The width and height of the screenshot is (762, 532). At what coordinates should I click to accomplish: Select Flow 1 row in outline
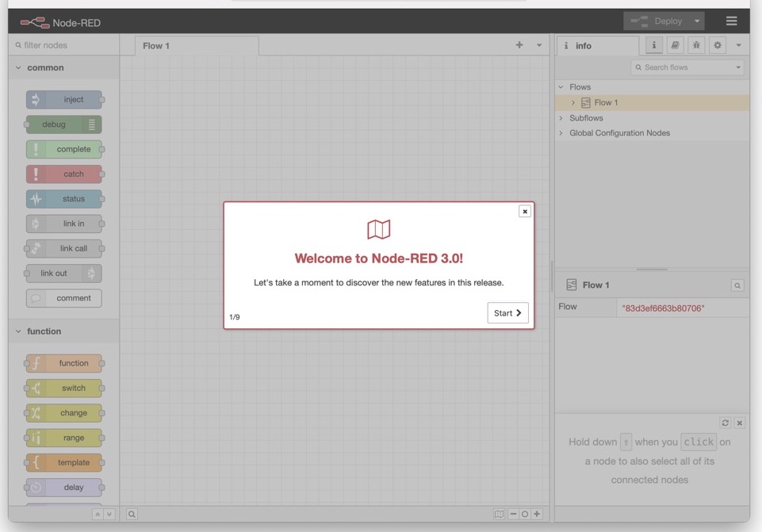[652, 102]
